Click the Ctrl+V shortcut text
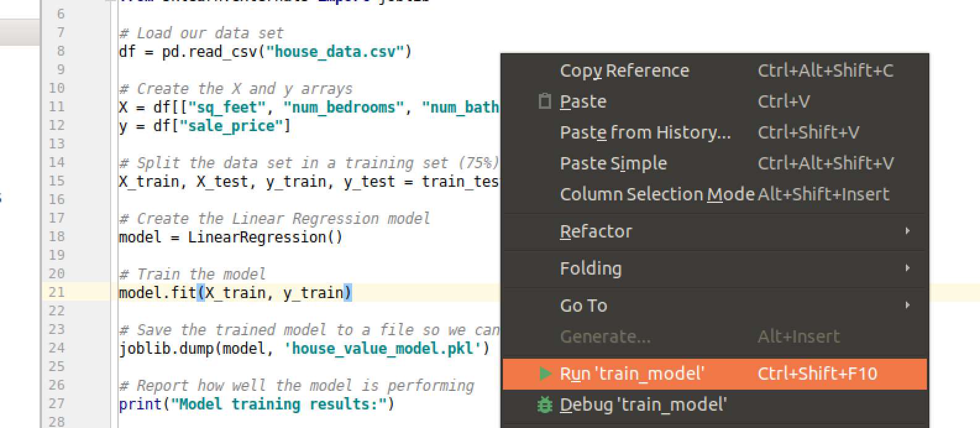980x428 pixels. (x=784, y=101)
